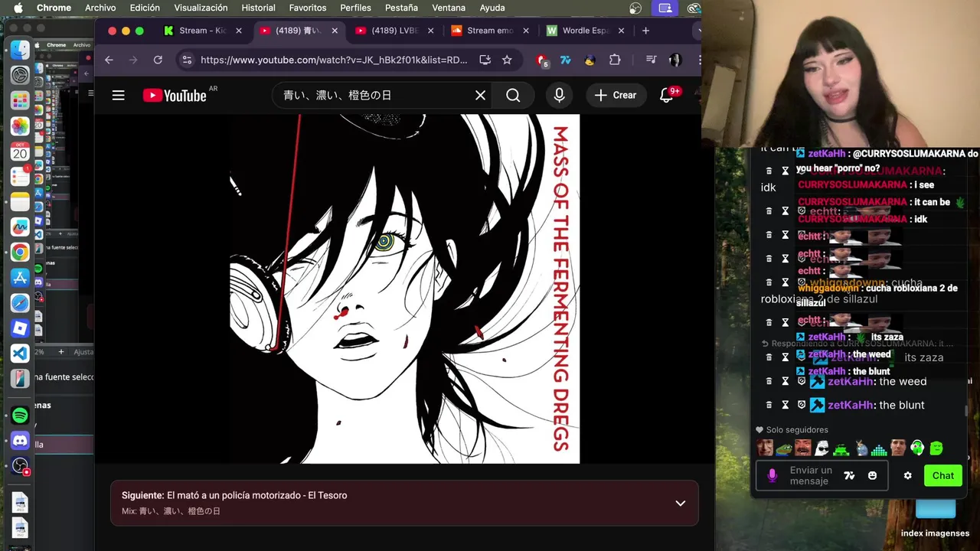Open the Historial menu

(x=258, y=8)
